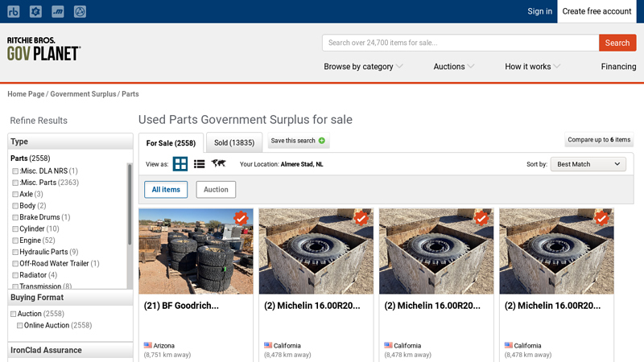
Task: Go to the GovPlanet logo home
Action: coord(43,49)
